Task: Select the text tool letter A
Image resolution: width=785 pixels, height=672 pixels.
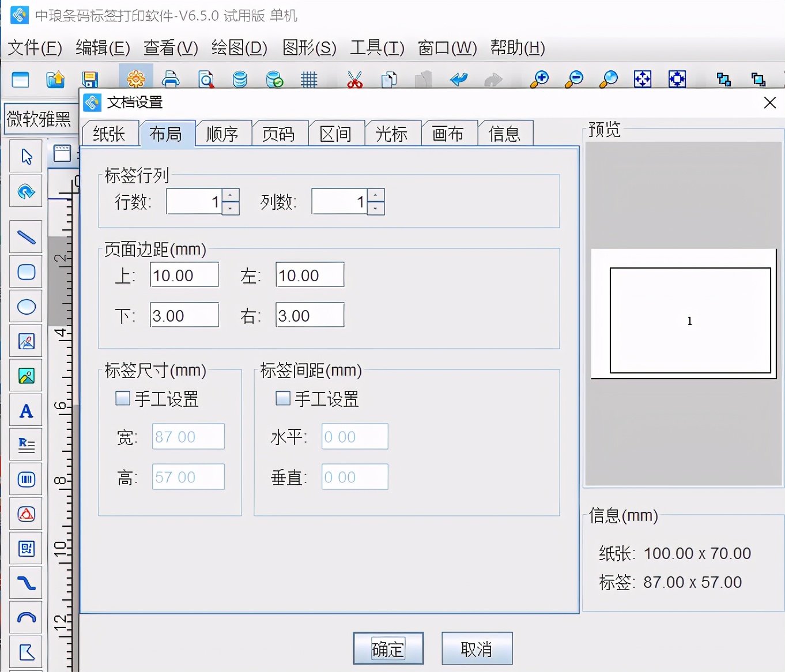Action: pyautogui.click(x=26, y=411)
